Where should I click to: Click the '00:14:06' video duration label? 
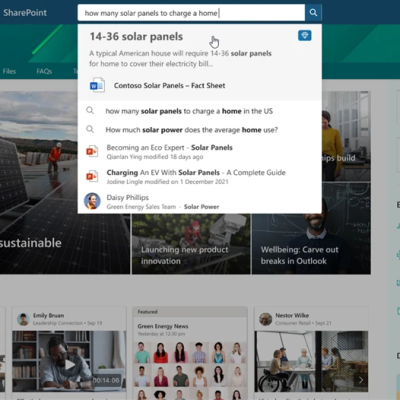click(106, 380)
